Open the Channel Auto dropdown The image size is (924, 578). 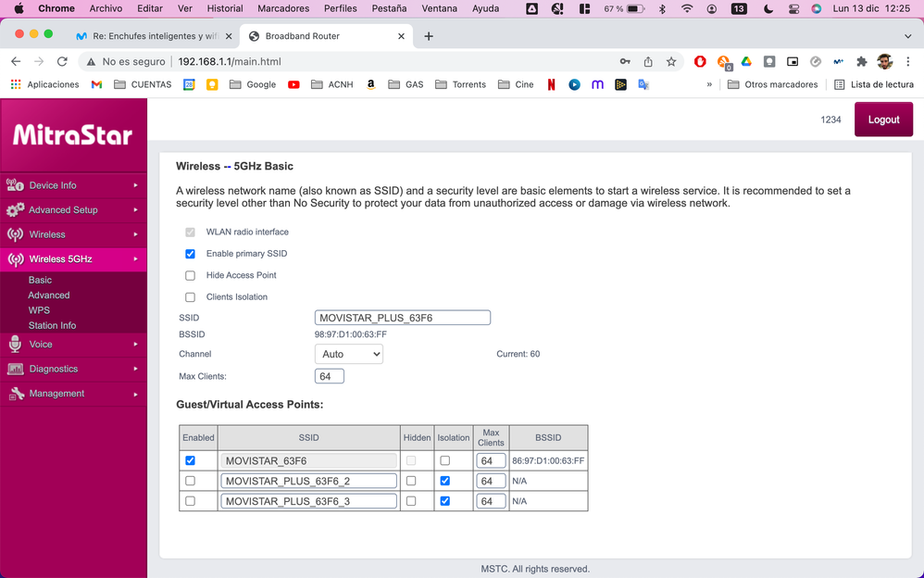349,354
